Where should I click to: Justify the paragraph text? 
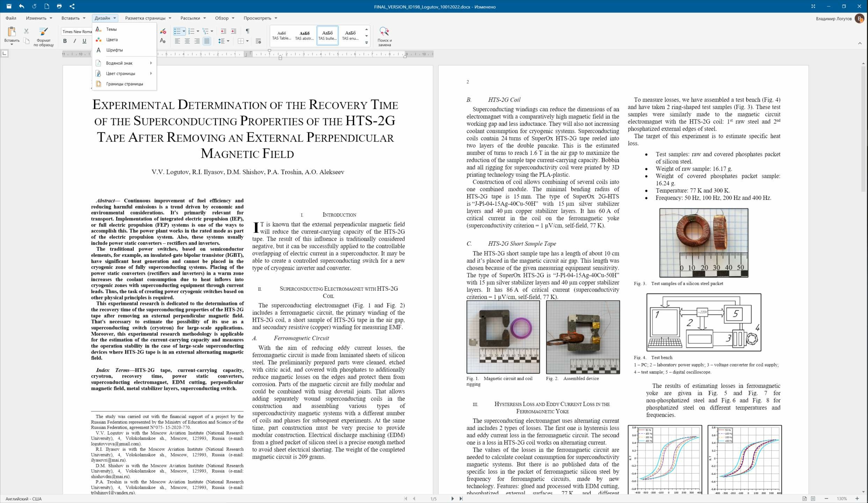coord(207,41)
